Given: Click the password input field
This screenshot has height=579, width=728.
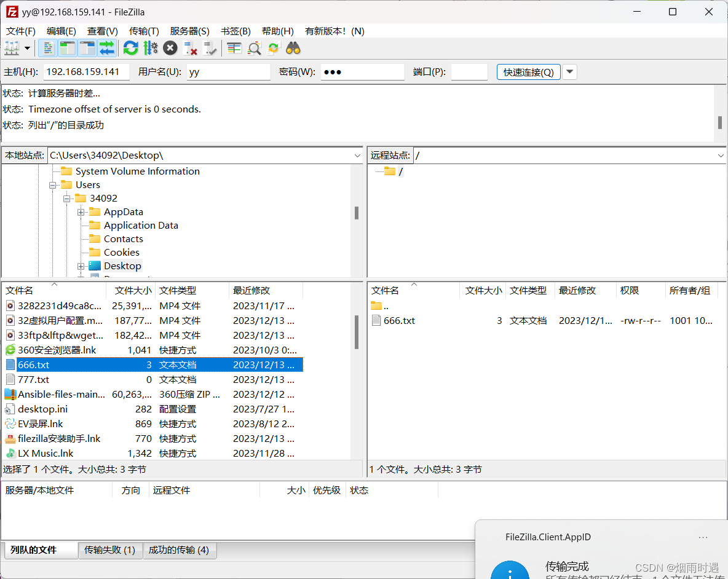Looking at the screenshot, I should [x=363, y=72].
